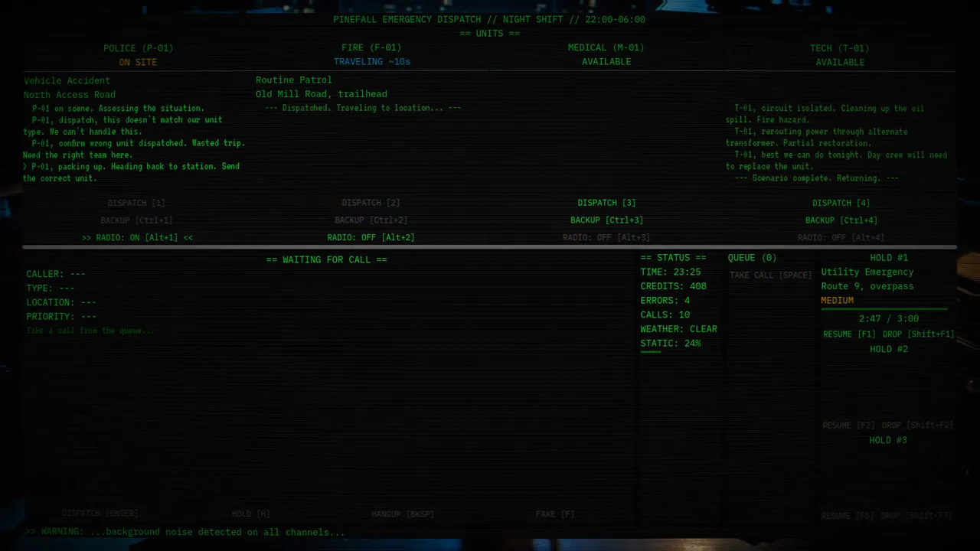Request tech backup with BACKUP [Ctrl+4]
The width and height of the screenshot is (980, 551).
pos(841,220)
